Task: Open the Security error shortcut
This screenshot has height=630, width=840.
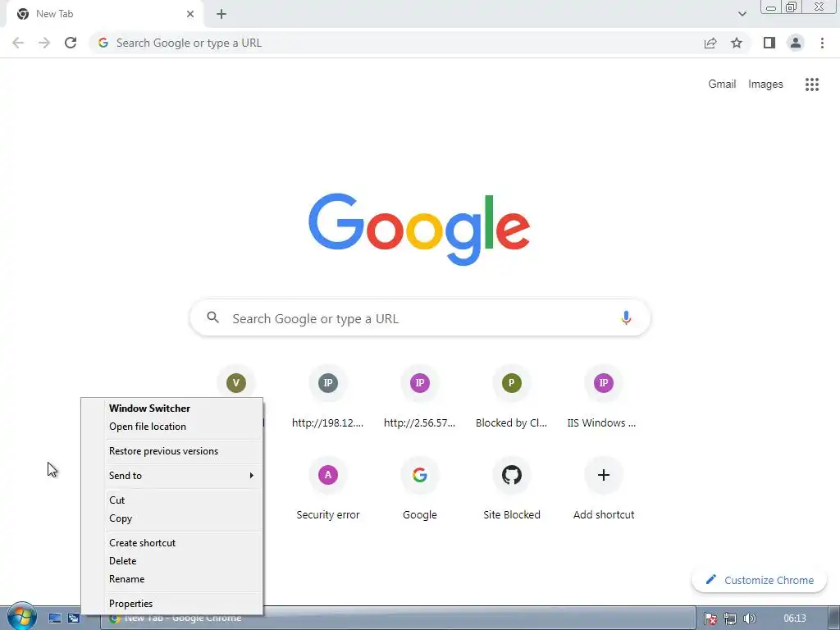Action: point(328,489)
